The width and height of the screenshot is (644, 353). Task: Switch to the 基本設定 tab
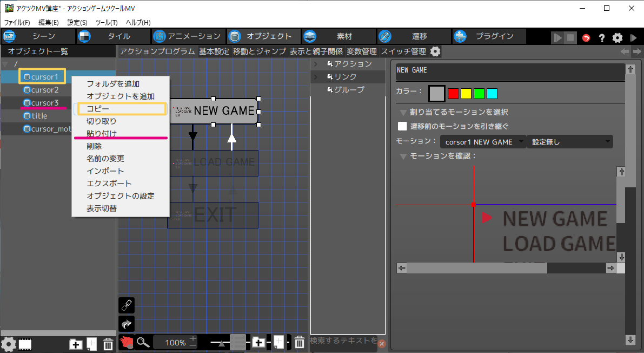point(214,51)
